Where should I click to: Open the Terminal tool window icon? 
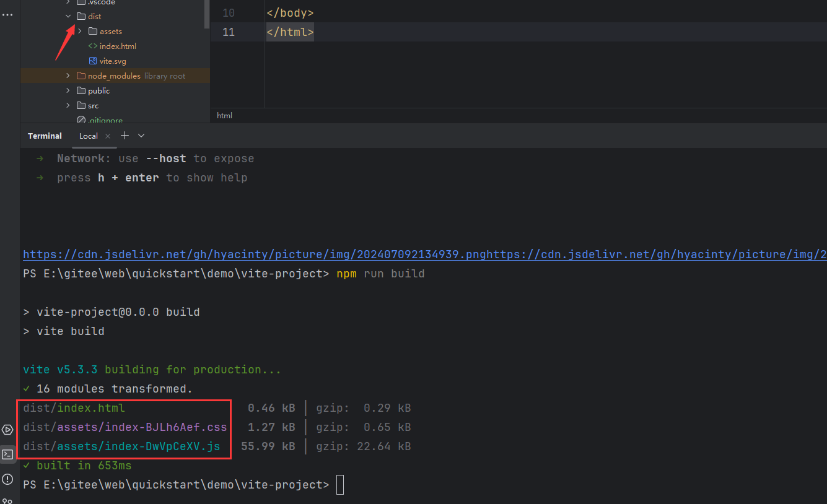pos(7,454)
